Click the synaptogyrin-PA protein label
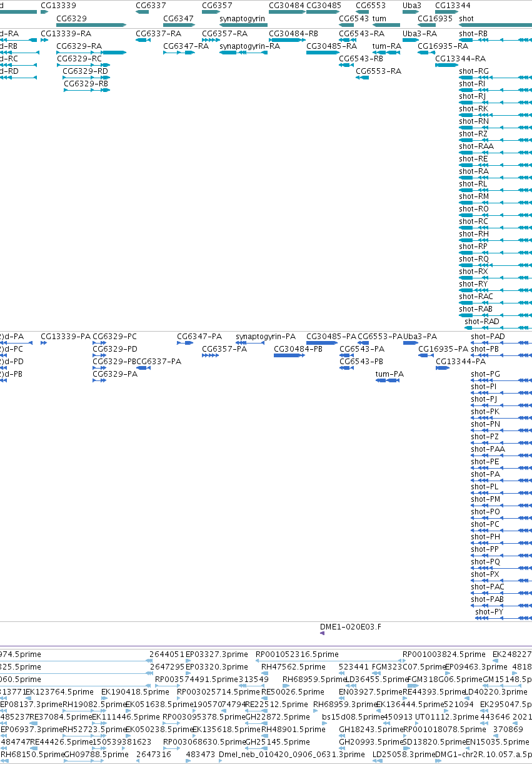The width and height of the screenshot is (532, 764). click(x=266, y=336)
